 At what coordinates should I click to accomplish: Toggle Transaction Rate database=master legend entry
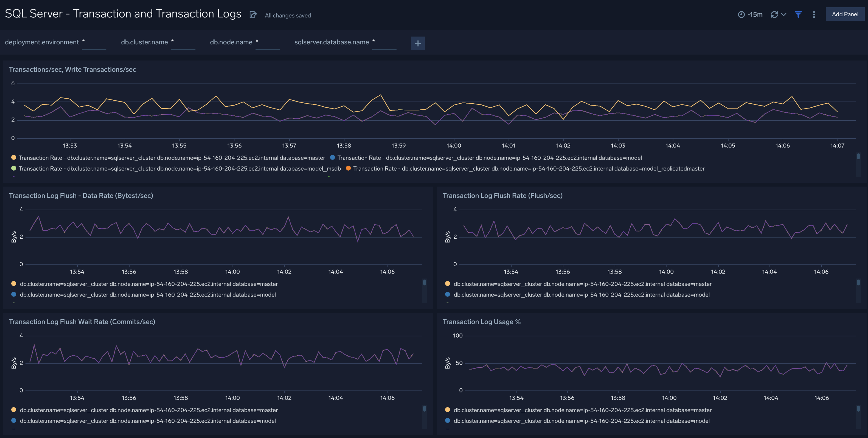[x=168, y=158]
